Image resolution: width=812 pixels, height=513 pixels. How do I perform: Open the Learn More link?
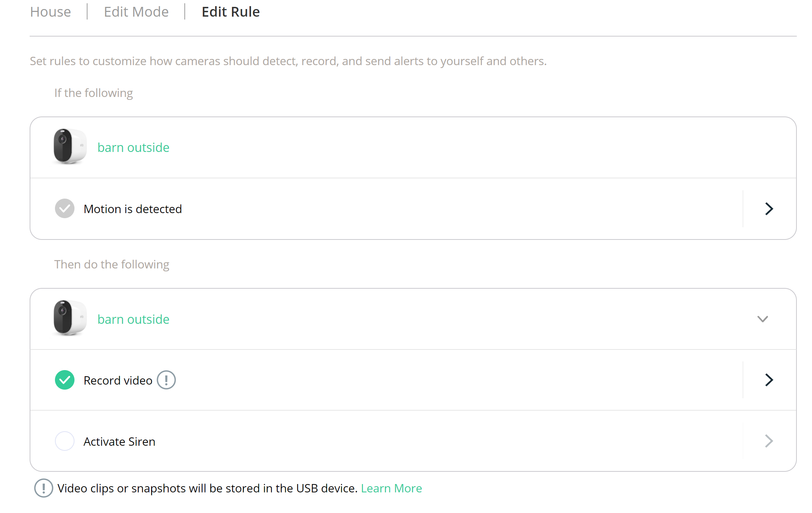[391, 488]
